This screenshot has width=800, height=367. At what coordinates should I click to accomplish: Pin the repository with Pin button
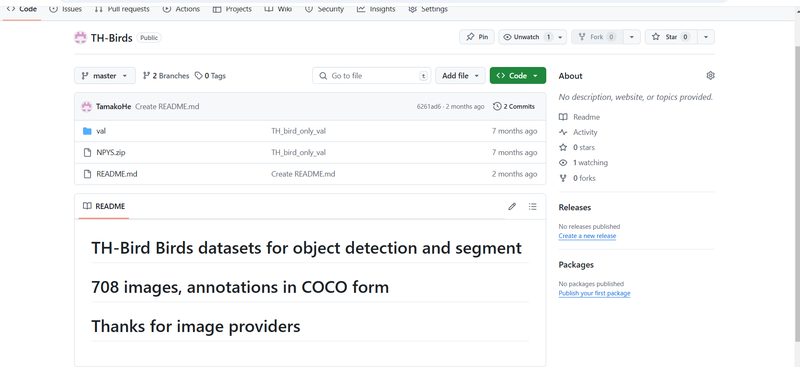pos(477,37)
